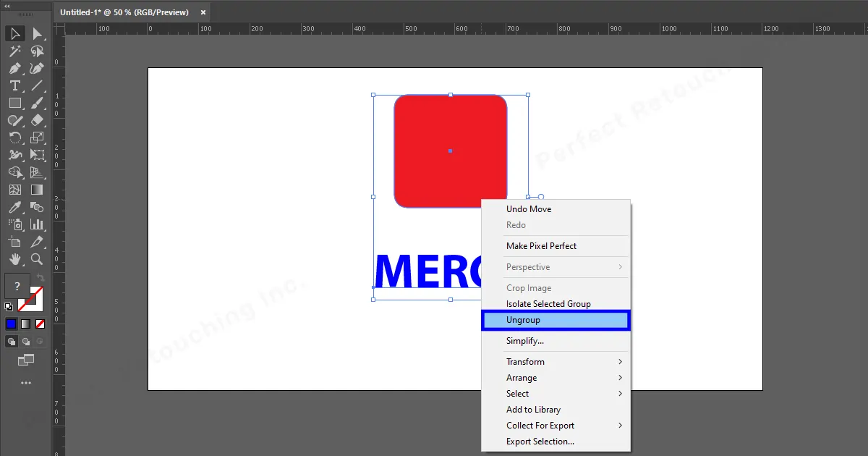Select the Zoom tool
Image resolution: width=868 pixels, height=456 pixels.
click(x=35, y=259)
